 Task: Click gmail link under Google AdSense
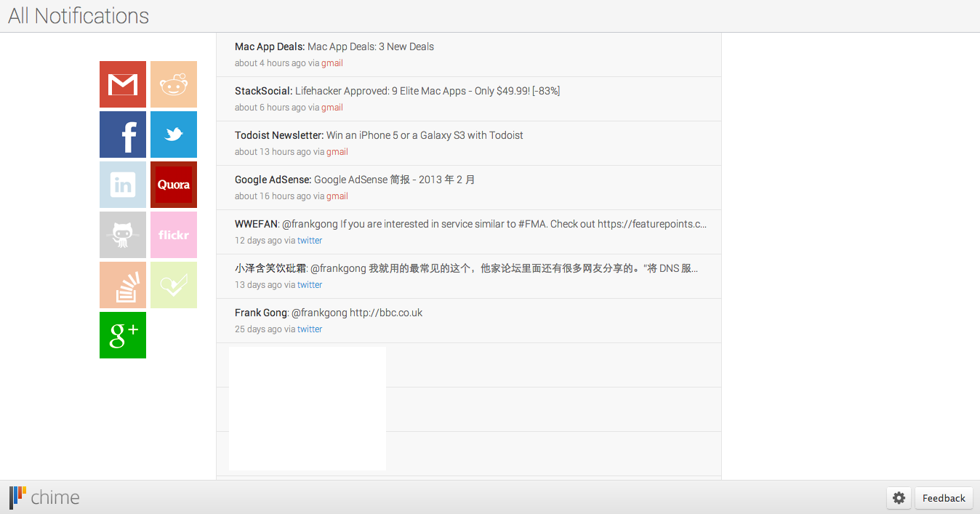[x=337, y=196]
